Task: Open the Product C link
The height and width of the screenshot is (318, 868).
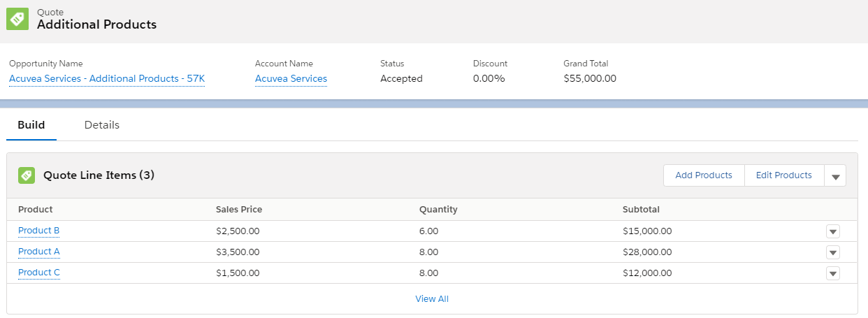Action: (x=39, y=273)
